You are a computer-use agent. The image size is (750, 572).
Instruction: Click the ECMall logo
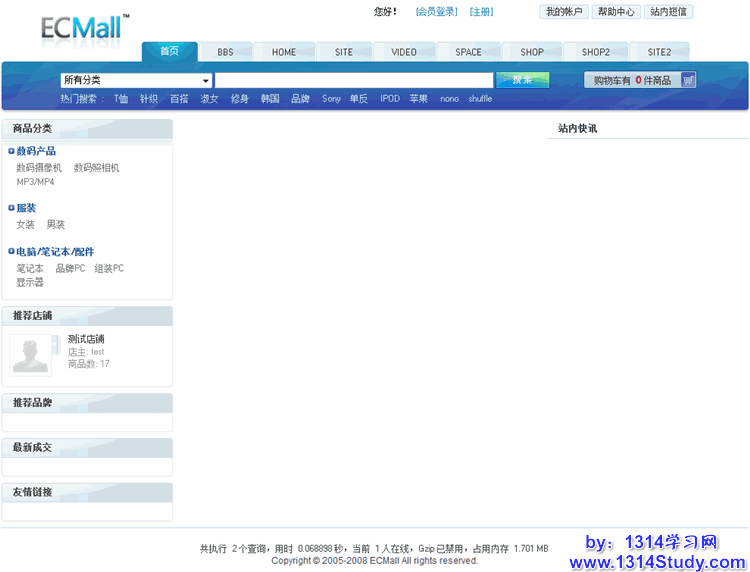tap(83, 27)
